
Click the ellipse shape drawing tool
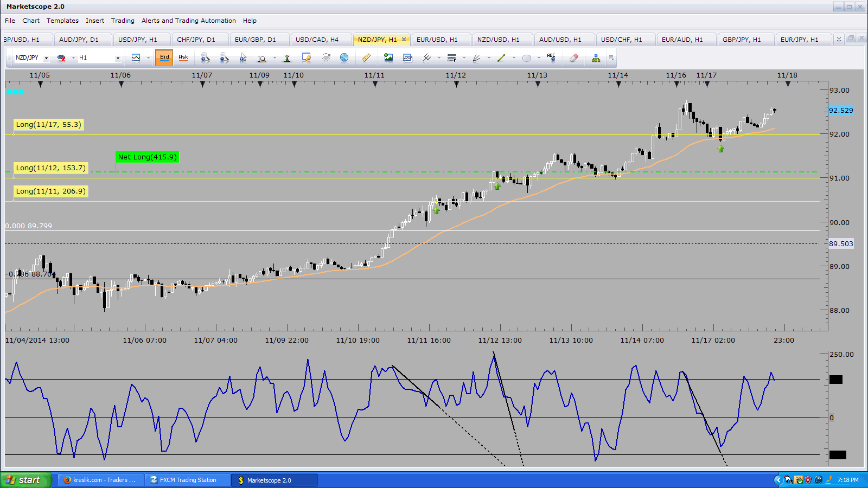pos(526,58)
